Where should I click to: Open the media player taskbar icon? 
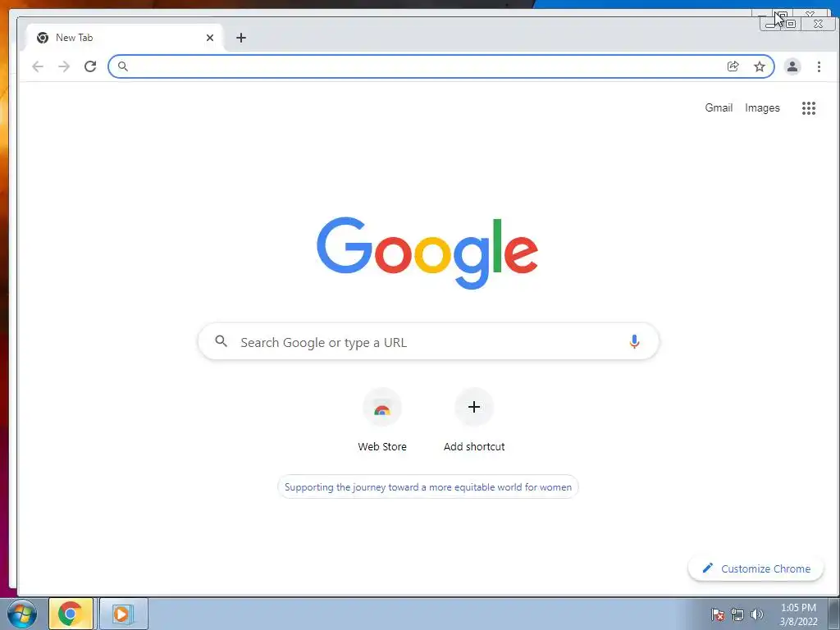tap(123, 614)
